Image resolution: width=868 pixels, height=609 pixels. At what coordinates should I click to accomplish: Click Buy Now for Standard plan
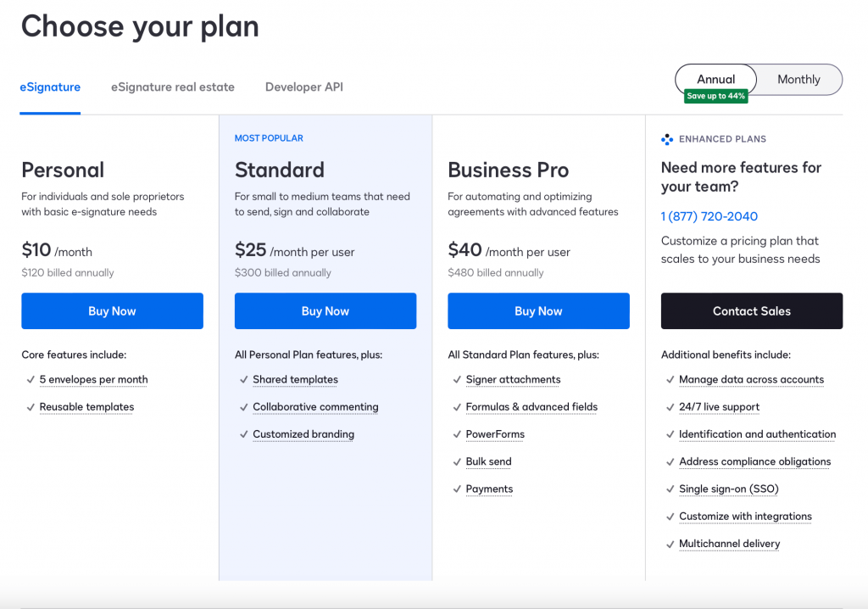(x=325, y=311)
